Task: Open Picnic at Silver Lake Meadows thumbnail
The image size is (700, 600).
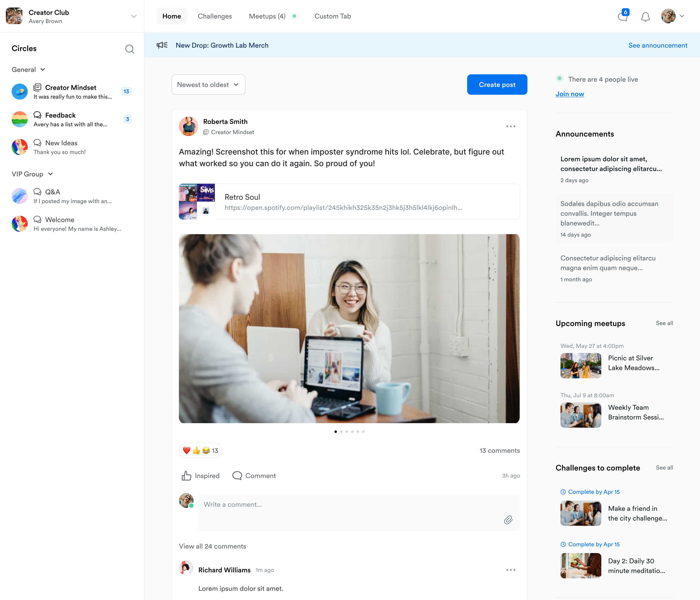Action: [x=580, y=365]
